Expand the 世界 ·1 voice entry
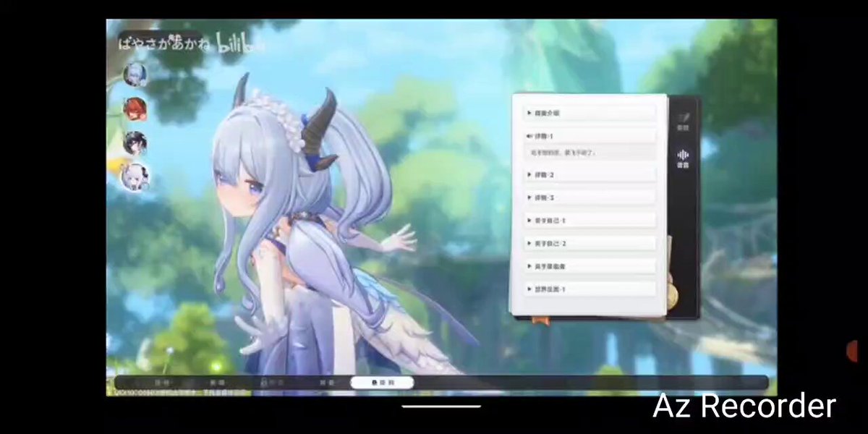Screen dimensions: 868x434 (590, 289)
